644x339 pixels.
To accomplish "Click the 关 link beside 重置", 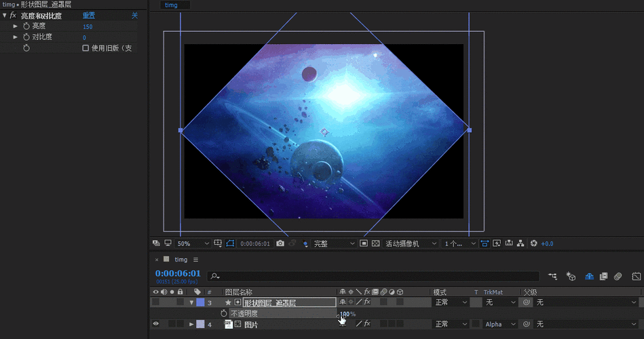I will coord(134,16).
